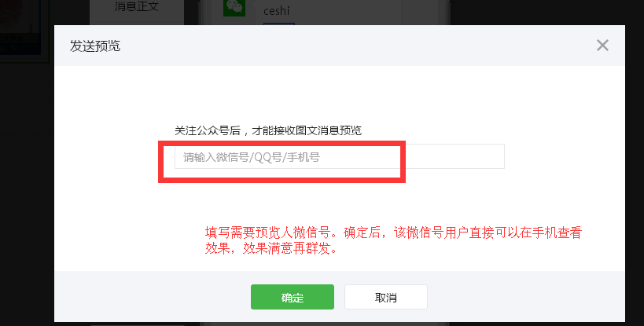Click the ceshi title text
Viewport: 644px width, 326px height.
pyautogui.click(x=277, y=11)
